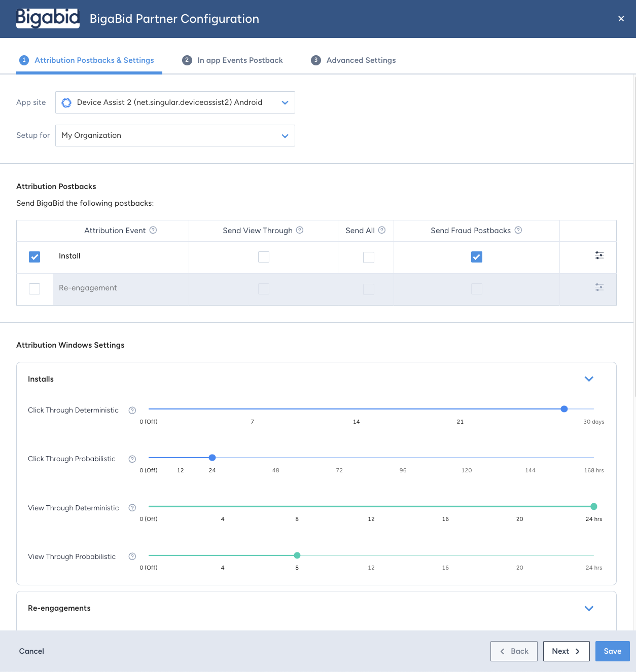Collapse the Installs section chevron
636x672 pixels.
(589, 379)
